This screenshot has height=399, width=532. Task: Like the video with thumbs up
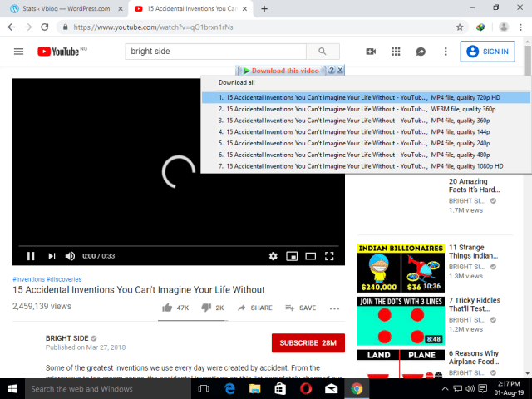click(x=176, y=308)
